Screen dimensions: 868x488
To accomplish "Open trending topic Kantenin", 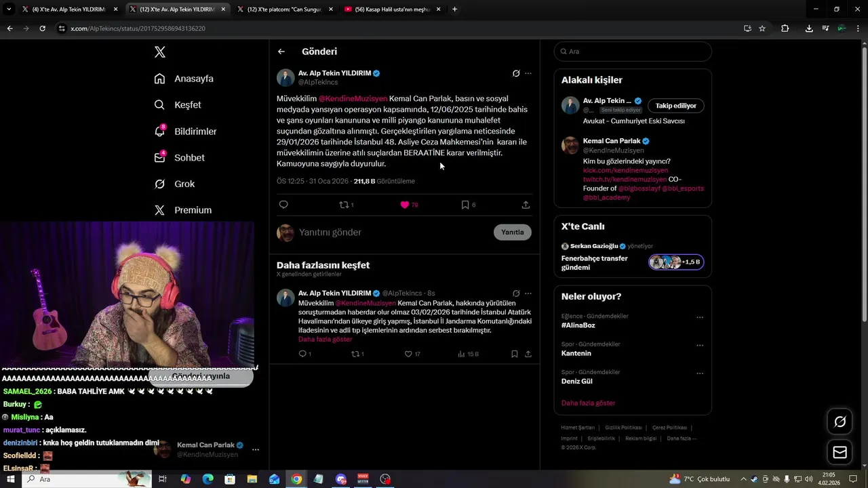I will click(x=576, y=353).
